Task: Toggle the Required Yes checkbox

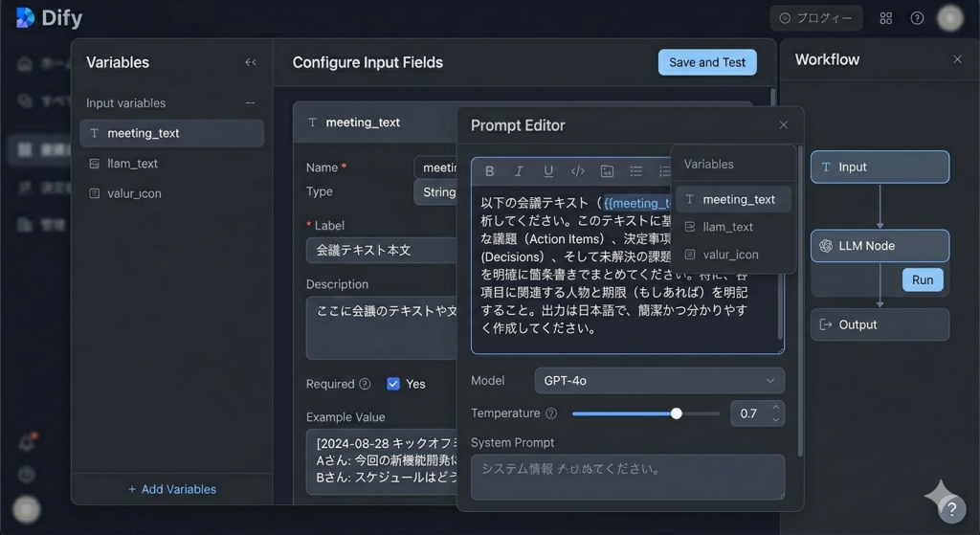Action: pyautogui.click(x=393, y=384)
